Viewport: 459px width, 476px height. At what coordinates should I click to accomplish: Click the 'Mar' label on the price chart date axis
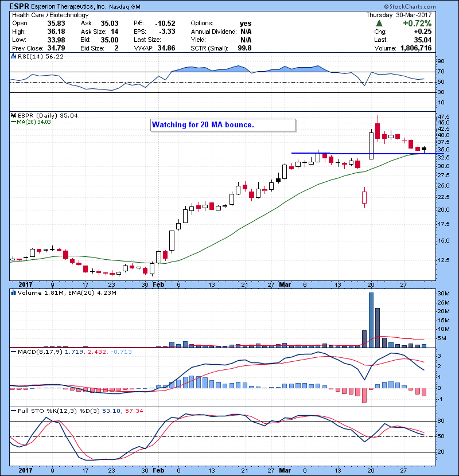coord(285,285)
